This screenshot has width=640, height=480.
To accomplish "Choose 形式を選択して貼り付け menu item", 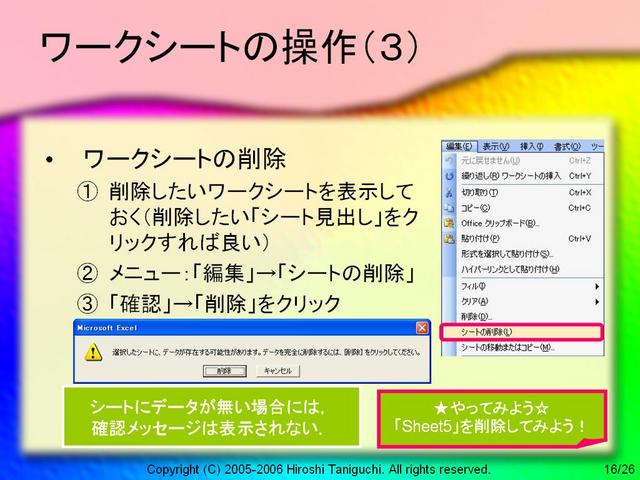I will [522, 254].
